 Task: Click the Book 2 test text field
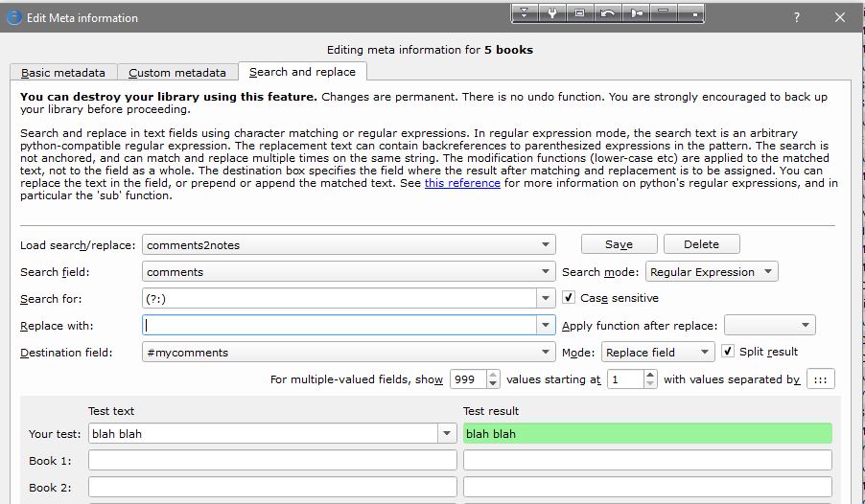pyautogui.click(x=272, y=487)
